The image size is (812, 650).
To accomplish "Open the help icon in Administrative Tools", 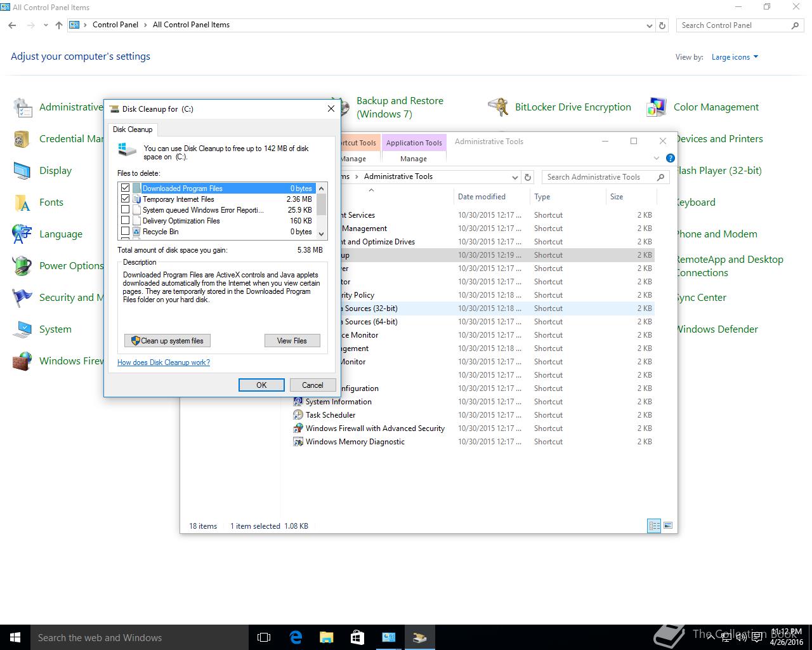I will point(671,158).
